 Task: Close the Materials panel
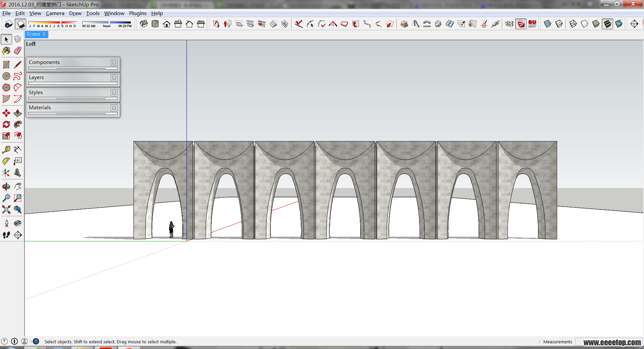[x=114, y=108]
